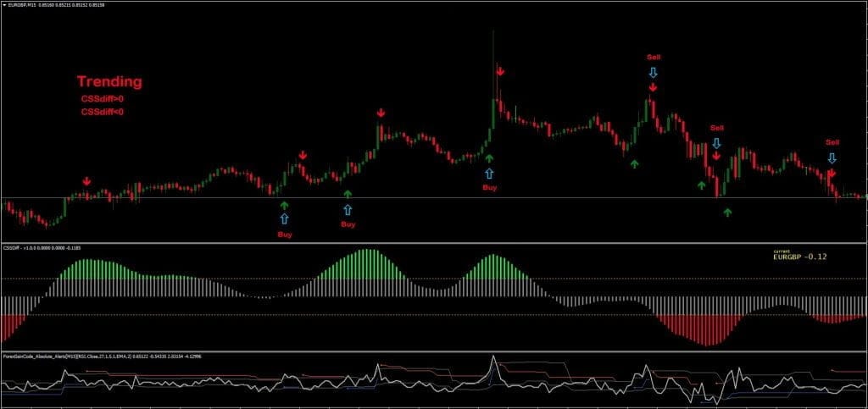Viewport: 868px width, 409px height.
Task: Open the EURGBP,M15 chart dropdown triangle
Action: (x=5, y=4)
